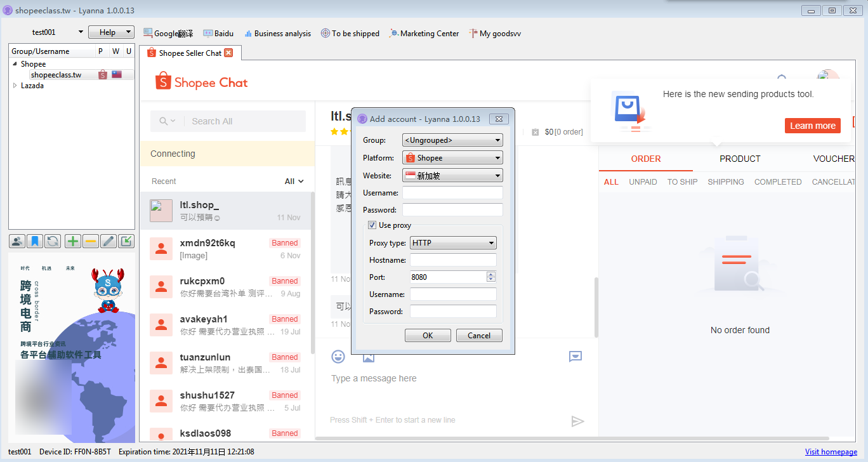
Task: Close the Add account dialog
Action: click(x=499, y=119)
